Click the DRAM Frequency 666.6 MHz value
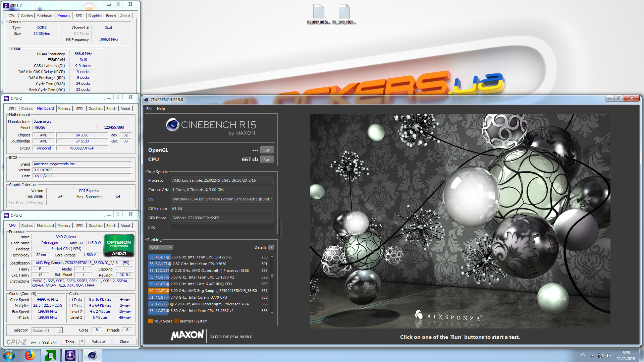Viewport: 644px width, 362px height. [83, 54]
